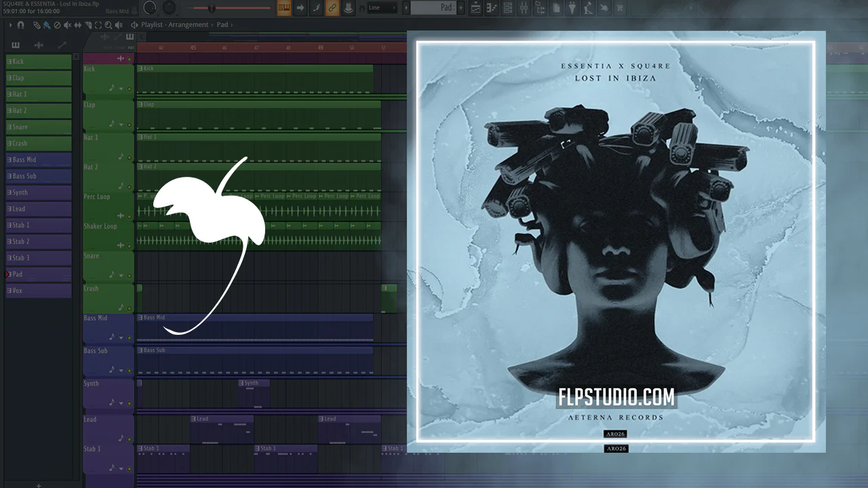Image resolution: width=868 pixels, height=488 pixels.
Task: Show audio clips tab in the picker panel
Action: coord(39,45)
